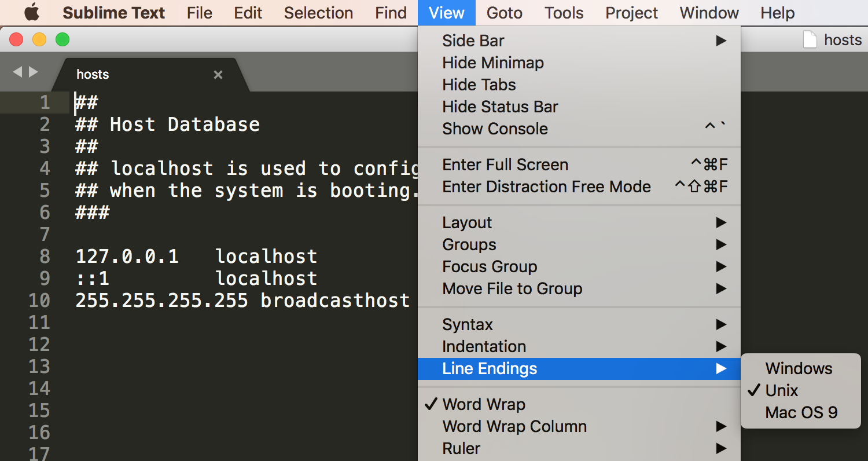
Task: Open the Sublime Text application menu
Action: [x=114, y=13]
